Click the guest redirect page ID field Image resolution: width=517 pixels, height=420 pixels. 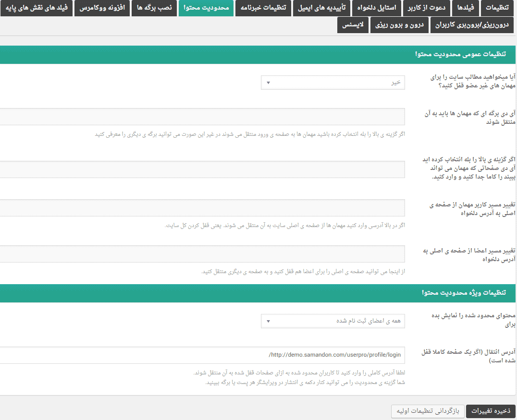[202, 117]
